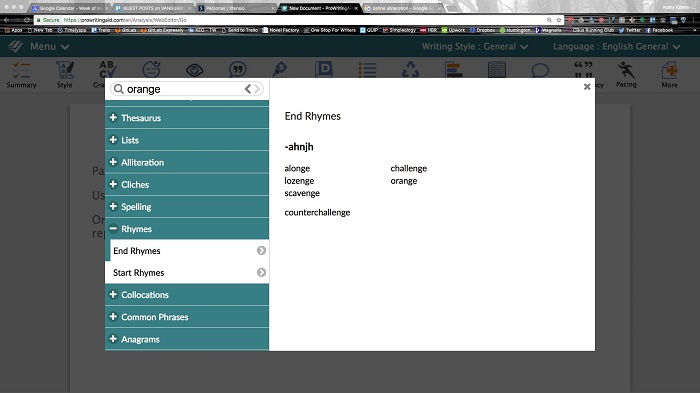
Task: Select the Style check icon
Action: [64, 75]
